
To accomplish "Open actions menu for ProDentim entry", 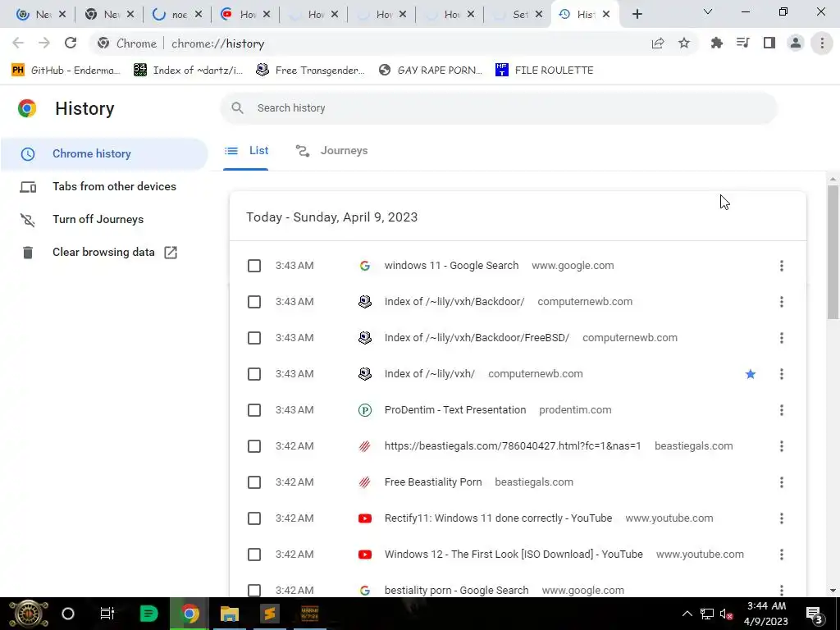I will tap(782, 410).
